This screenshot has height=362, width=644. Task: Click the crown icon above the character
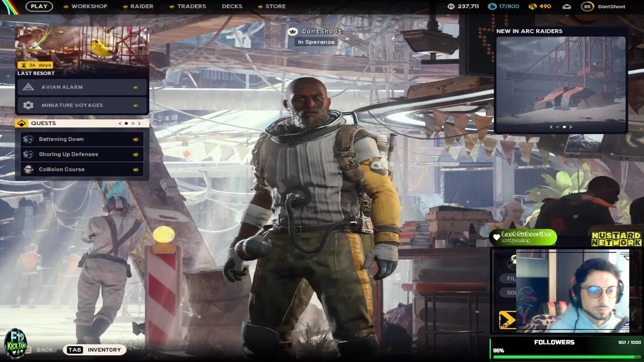click(292, 32)
